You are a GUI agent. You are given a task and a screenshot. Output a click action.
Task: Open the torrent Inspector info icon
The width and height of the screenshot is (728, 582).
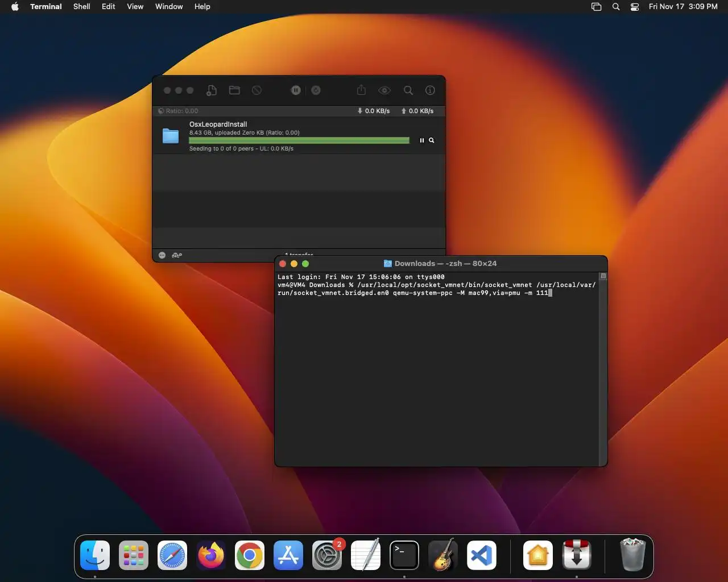coord(431,90)
